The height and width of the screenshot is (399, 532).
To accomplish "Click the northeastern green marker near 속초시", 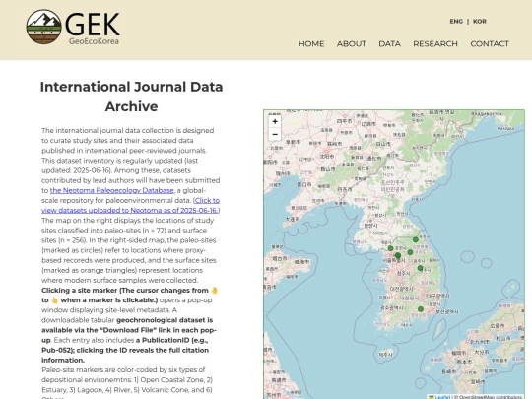I will (x=416, y=239).
